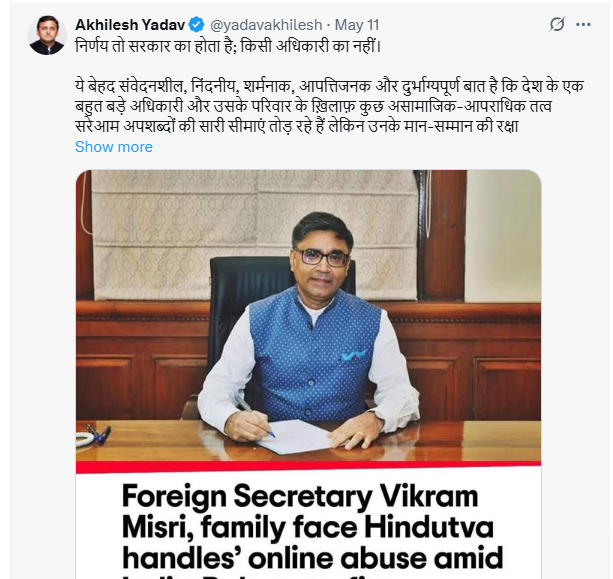Viewport: 613px width, 579px height.
Task: Click the "Foreign Secretary Vikram" headline line
Action: pos(300,497)
